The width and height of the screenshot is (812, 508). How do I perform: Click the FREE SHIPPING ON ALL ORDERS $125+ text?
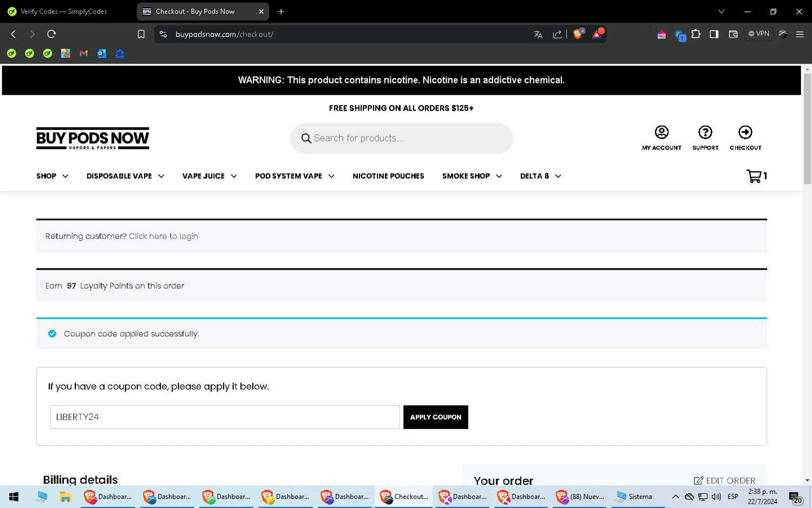[401, 108]
